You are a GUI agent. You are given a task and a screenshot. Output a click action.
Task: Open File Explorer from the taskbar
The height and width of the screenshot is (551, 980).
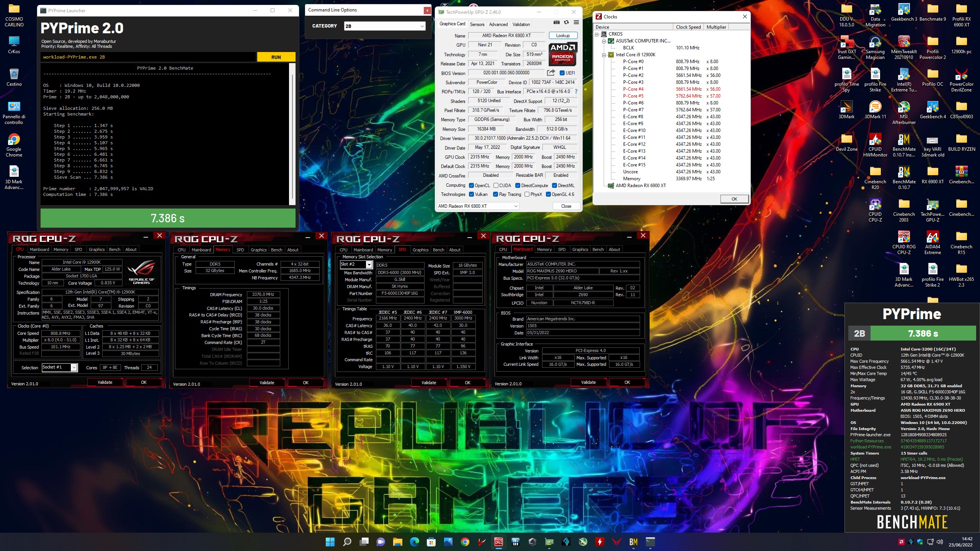click(398, 542)
